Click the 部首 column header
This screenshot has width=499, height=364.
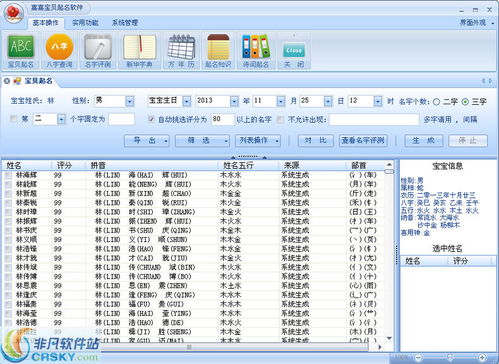365,165
